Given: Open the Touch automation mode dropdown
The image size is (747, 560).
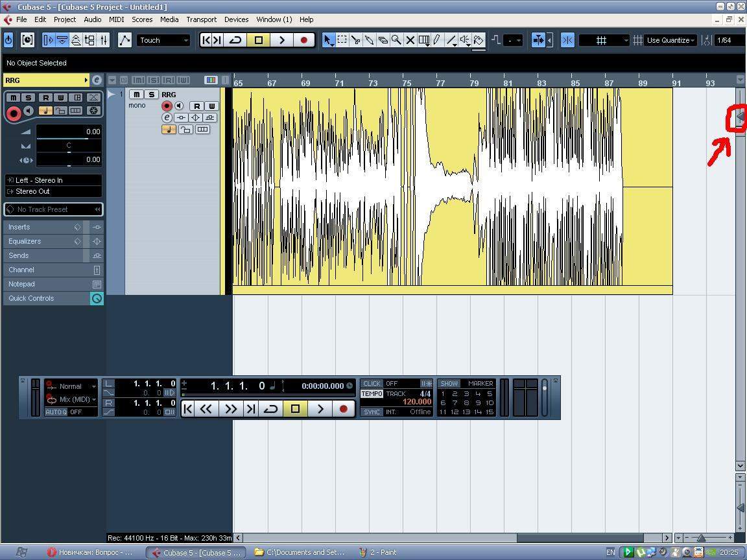Looking at the screenshot, I should (163, 40).
